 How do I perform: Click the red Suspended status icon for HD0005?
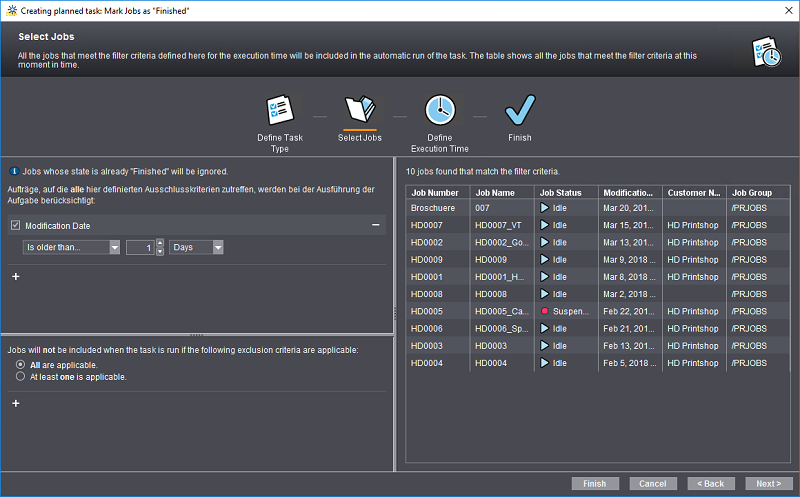click(x=544, y=311)
